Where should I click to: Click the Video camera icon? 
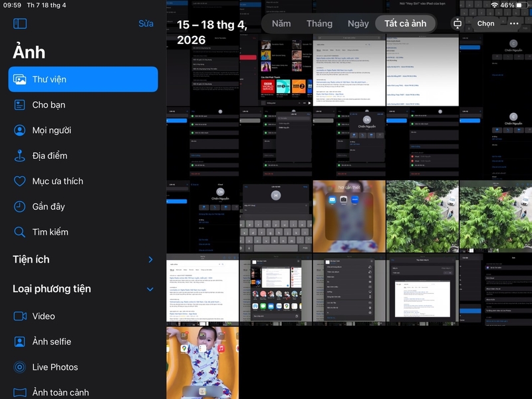[x=20, y=317]
